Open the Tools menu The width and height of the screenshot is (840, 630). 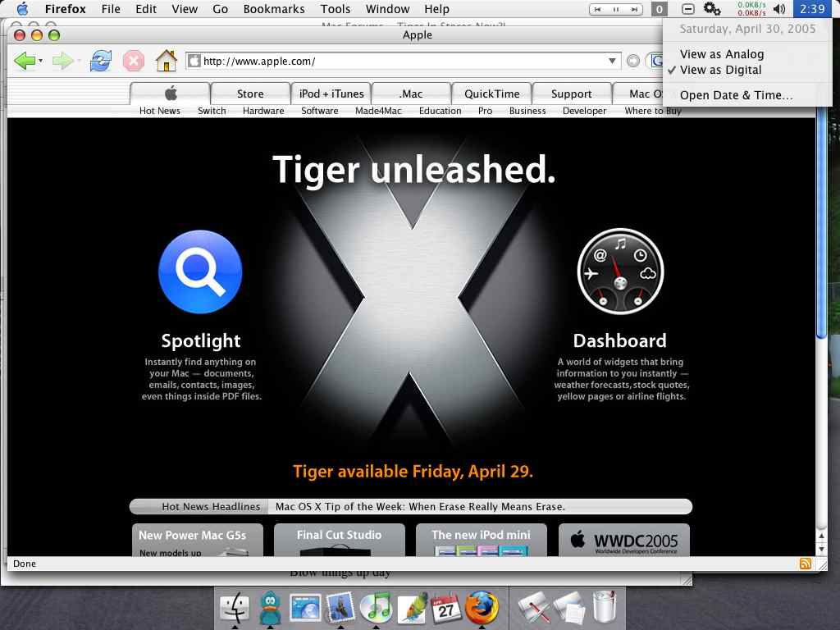336,9
